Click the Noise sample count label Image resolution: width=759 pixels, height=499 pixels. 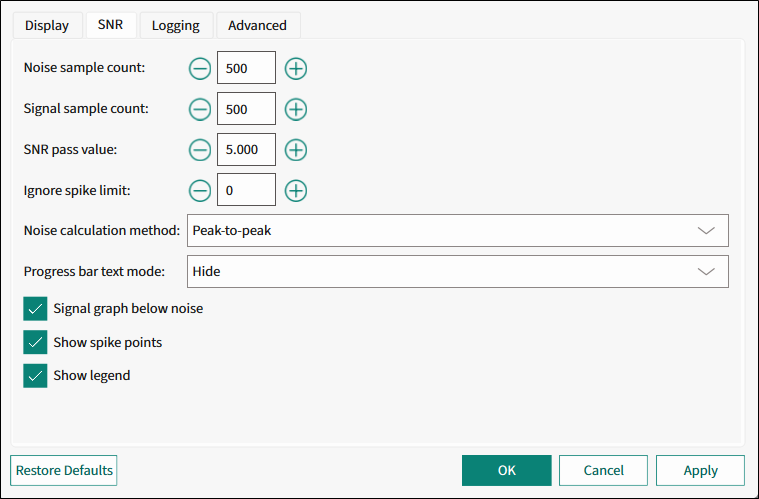[84, 68]
